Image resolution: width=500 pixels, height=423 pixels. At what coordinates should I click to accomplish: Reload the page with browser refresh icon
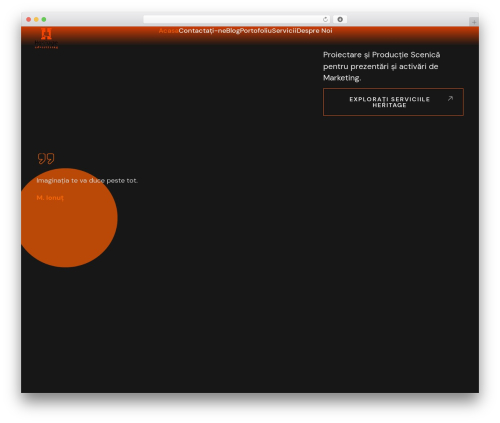(325, 19)
